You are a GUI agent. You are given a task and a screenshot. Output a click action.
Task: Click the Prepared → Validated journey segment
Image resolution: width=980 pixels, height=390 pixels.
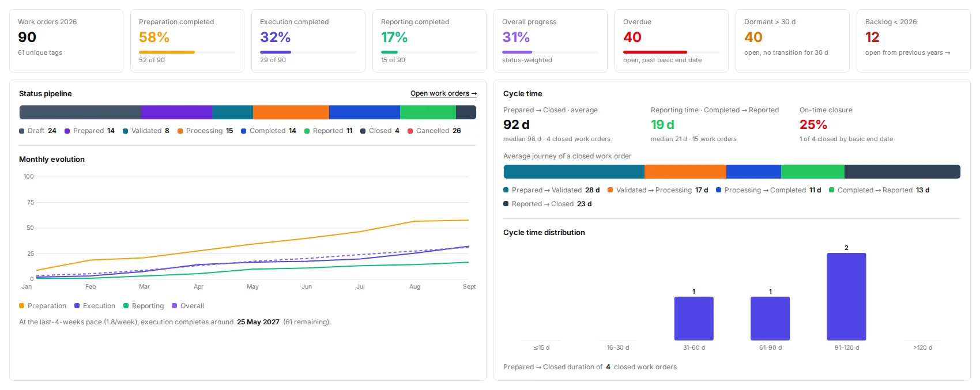coord(574,172)
